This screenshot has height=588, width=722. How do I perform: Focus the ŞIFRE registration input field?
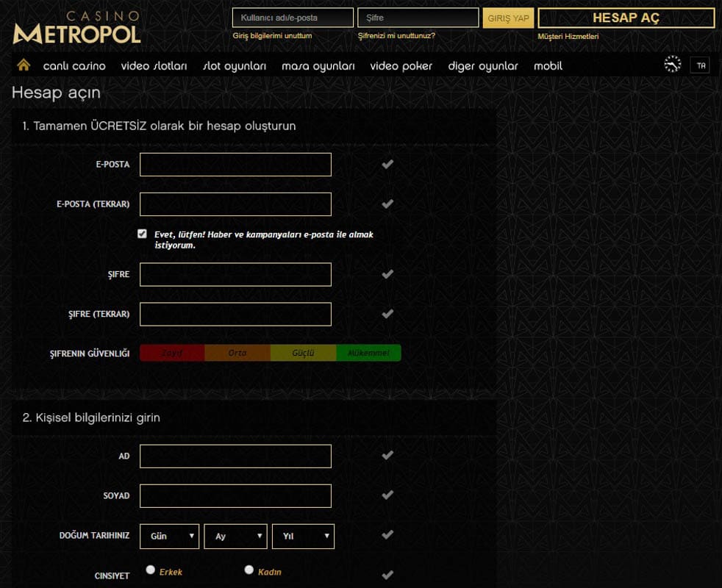(x=235, y=274)
